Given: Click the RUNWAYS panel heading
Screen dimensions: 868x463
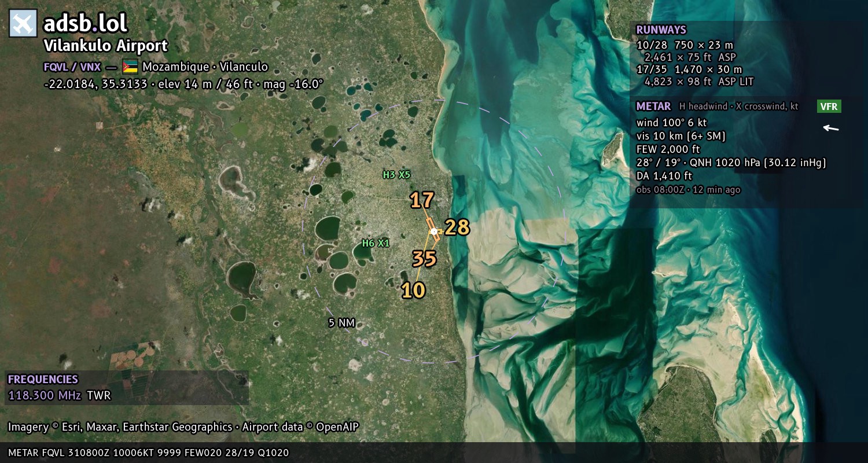Looking at the screenshot, I should 661,30.
